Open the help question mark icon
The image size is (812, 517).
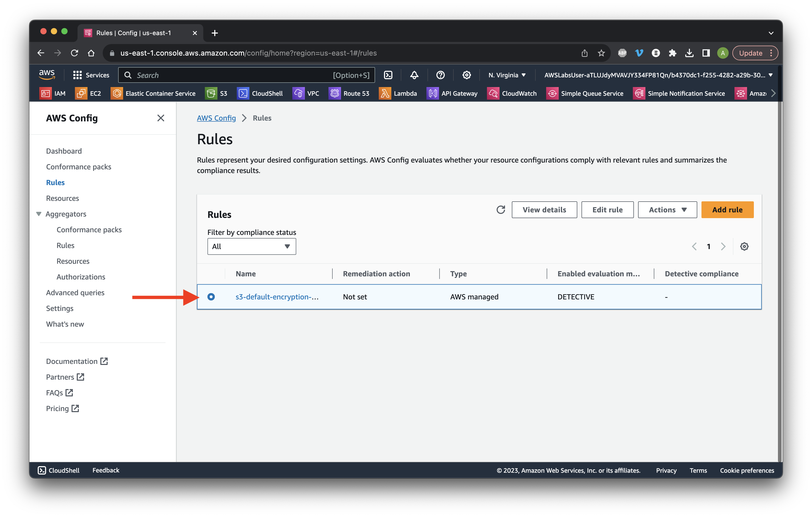440,75
